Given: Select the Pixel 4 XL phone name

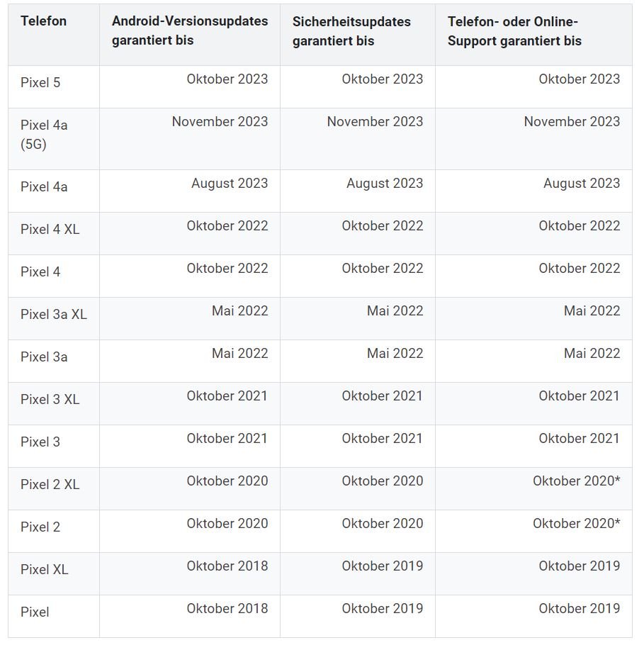Looking at the screenshot, I should tap(50, 230).
